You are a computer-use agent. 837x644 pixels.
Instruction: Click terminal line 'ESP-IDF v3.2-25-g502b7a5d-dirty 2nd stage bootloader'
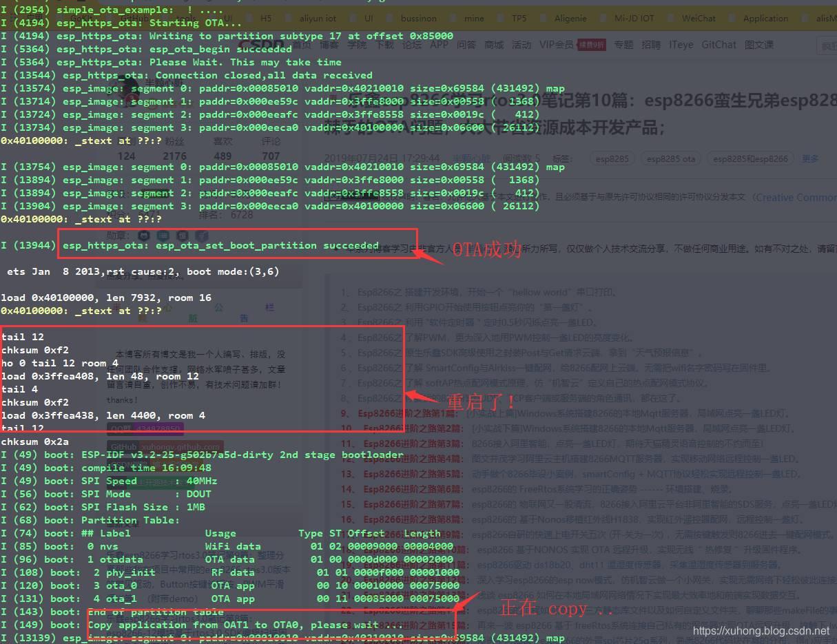click(202, 455)
